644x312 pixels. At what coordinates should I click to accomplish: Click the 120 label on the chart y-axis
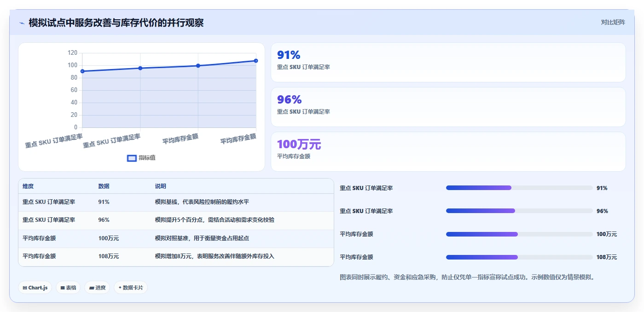tap(72, 53)
